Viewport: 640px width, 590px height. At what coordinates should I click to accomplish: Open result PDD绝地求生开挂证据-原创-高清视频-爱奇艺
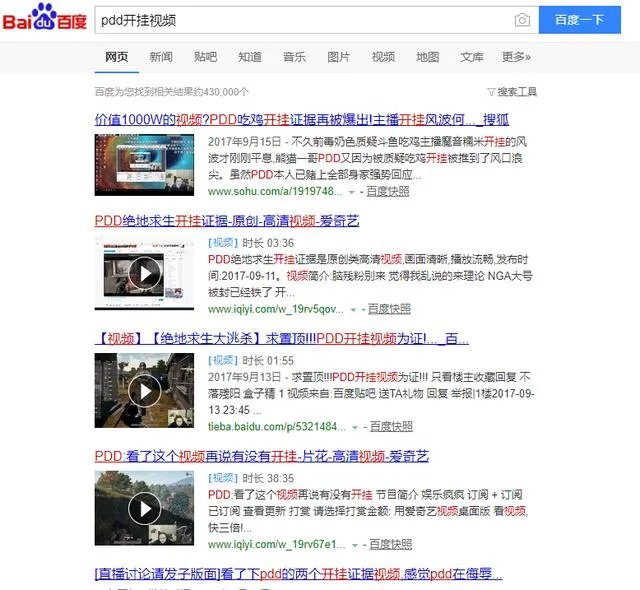(x=227, y=221)
